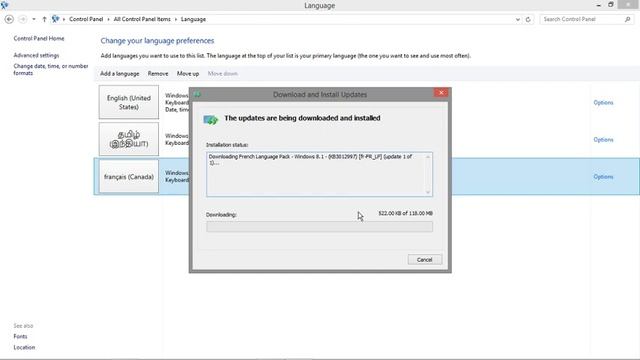Click Add a language

[x=120, y=73]
